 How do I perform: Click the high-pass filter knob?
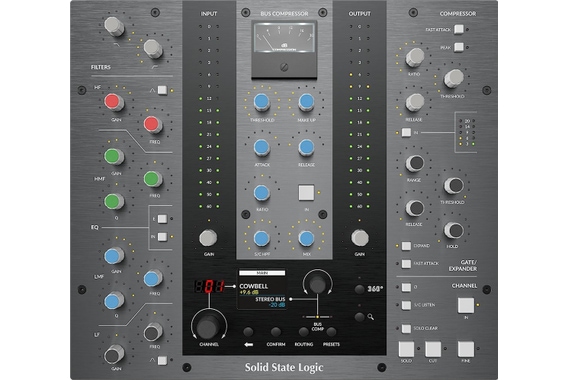coord(153,48)
